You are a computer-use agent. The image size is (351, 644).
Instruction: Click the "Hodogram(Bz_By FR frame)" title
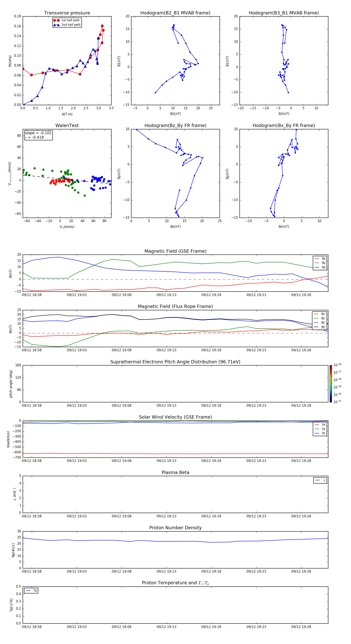click(175, 125)
